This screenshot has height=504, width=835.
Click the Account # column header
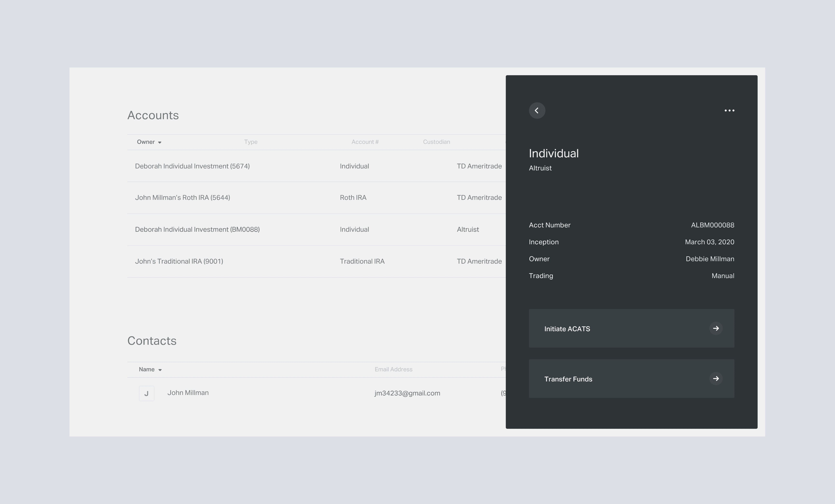pyautogui.click(x=365, y=142)
